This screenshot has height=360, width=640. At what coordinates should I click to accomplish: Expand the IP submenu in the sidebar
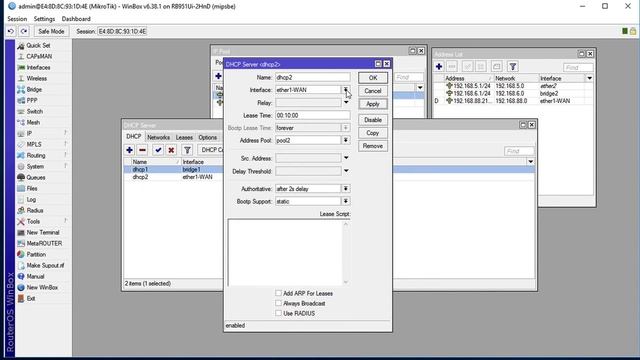pos(29,133)
